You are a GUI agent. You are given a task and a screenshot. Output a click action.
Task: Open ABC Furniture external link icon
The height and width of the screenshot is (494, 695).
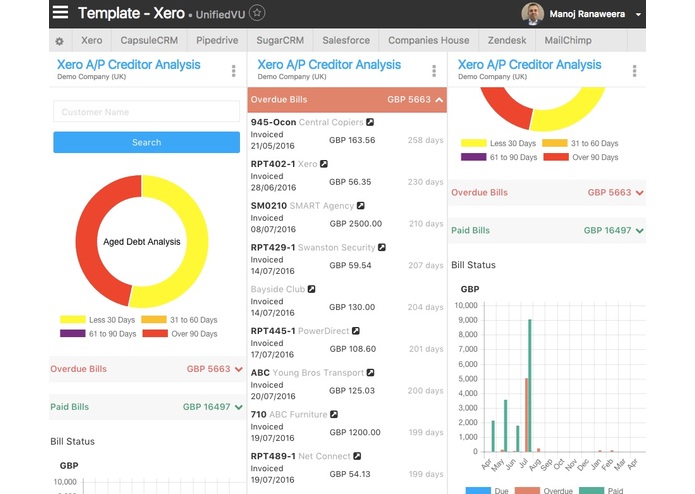click(334, 414)
